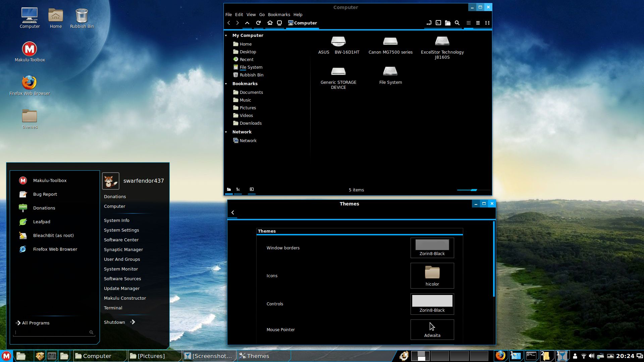The width and height of the screenshot is (644, 362).
Task: Collapse the Bookmarks sidebar section
Action: (226, 84)
